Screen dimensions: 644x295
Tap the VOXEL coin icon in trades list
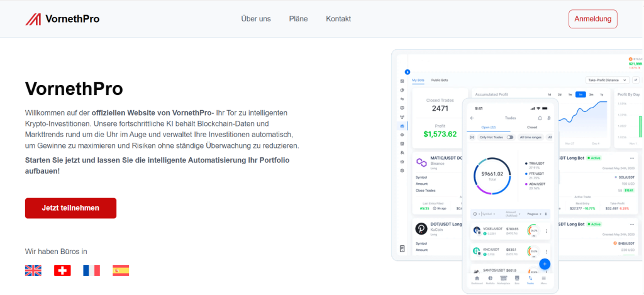477,230
